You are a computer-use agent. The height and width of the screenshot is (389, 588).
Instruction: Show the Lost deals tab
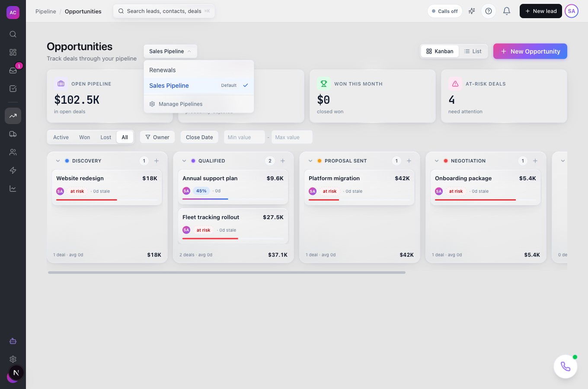pos(106,137)
